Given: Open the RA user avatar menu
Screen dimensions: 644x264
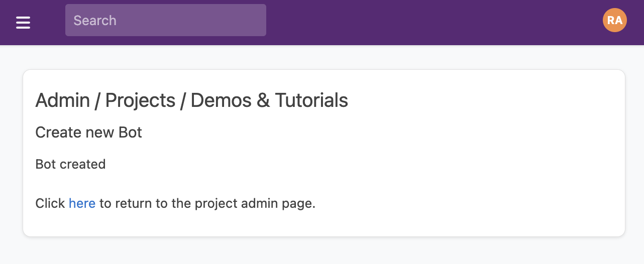Looking at the screenshot, I should click(614, 21).
